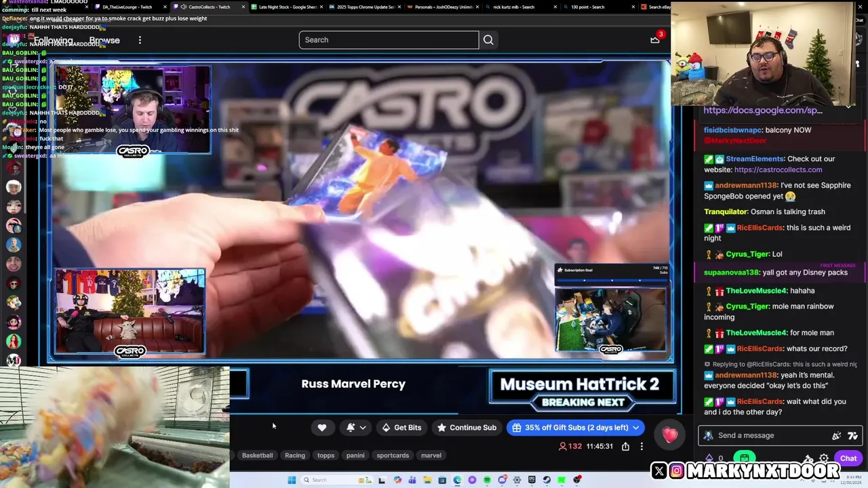This screenshot has height=488, width=868.
Task: Open File Explorer from the taskbar
Action: click(428, 480)
